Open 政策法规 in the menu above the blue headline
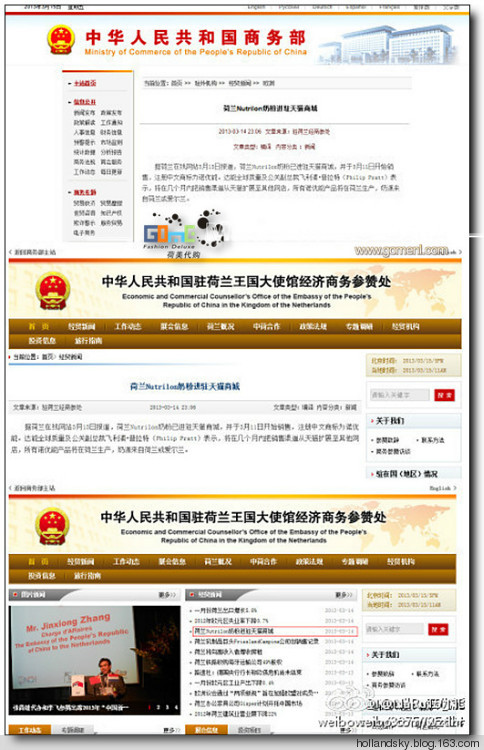Viewport: 484px width, 750px height. (x=313, y=327)
